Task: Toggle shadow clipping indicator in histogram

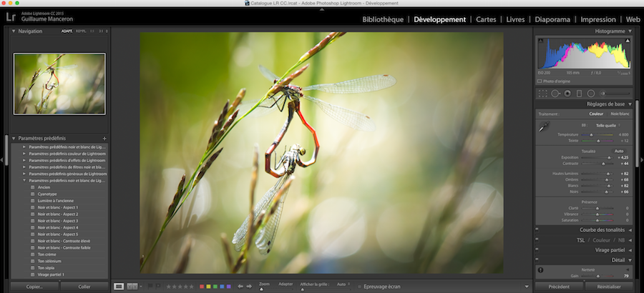Action: (540, 40)
